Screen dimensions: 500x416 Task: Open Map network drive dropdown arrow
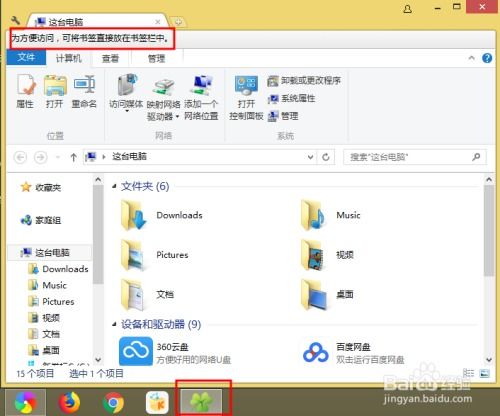pos(177,116)
